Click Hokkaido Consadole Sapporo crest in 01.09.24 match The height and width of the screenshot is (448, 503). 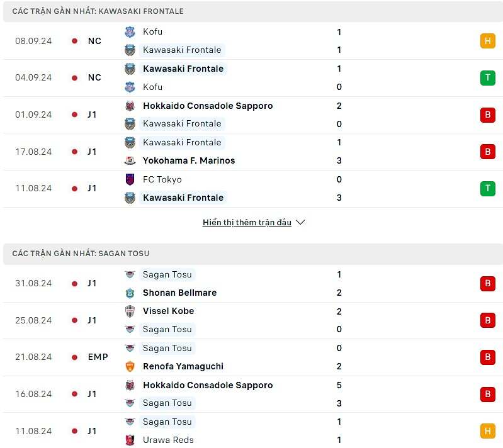pos(130,106)
